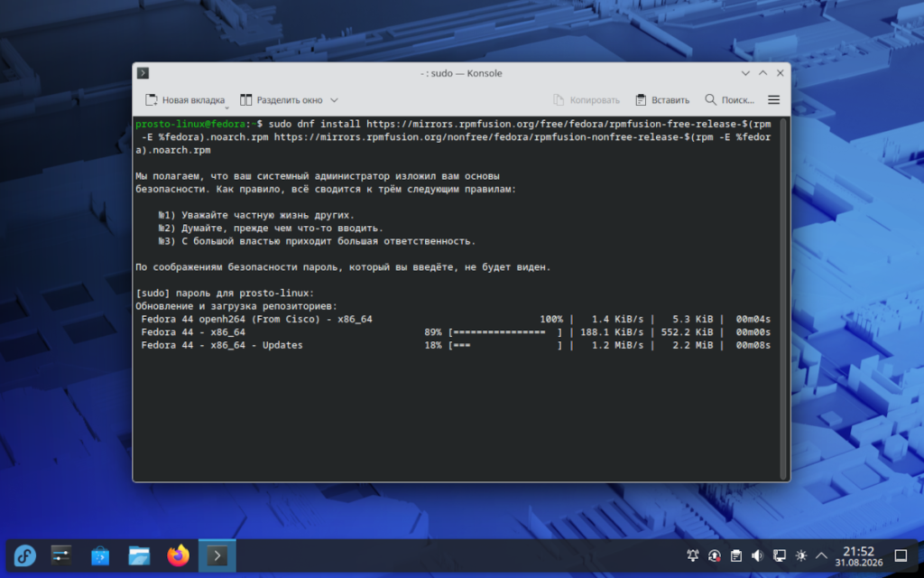Click the "Fedora 44 - x86_64 - Updates" row label
Viewport: 924px width, 578px height.
pos(222,345)
